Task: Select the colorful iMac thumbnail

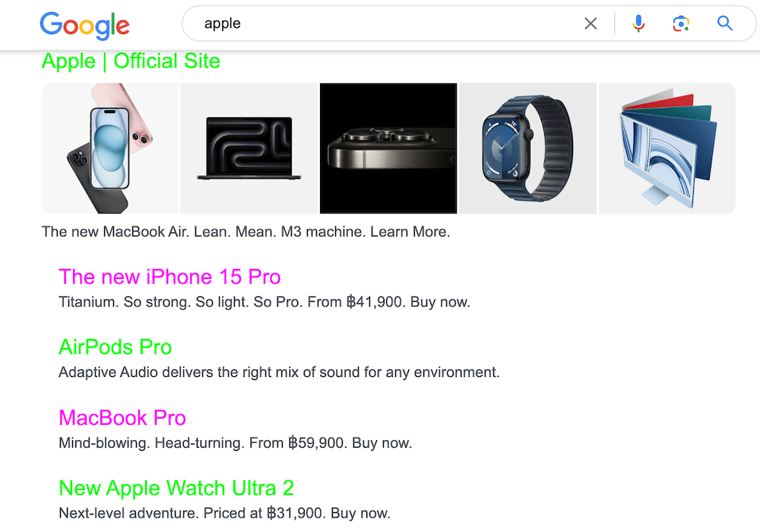Action: (667, 148)
